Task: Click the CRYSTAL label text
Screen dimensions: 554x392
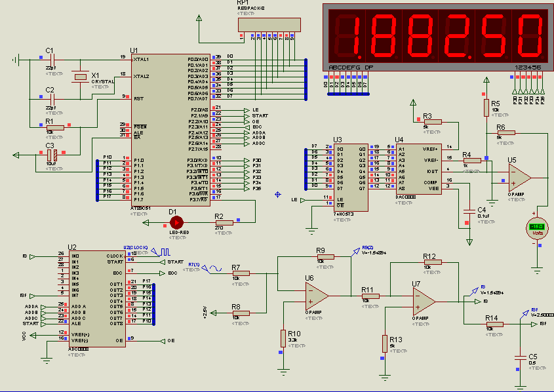Action: pyautogui.click(x=103, y=81)
